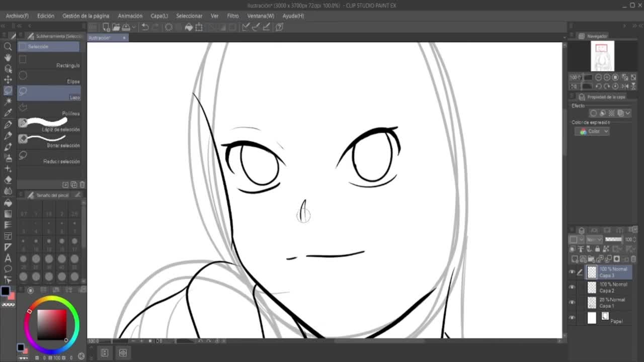Open the Animación menu
Image resolution: width=644 pixels, height=362 pixels.
coord(130,16)
